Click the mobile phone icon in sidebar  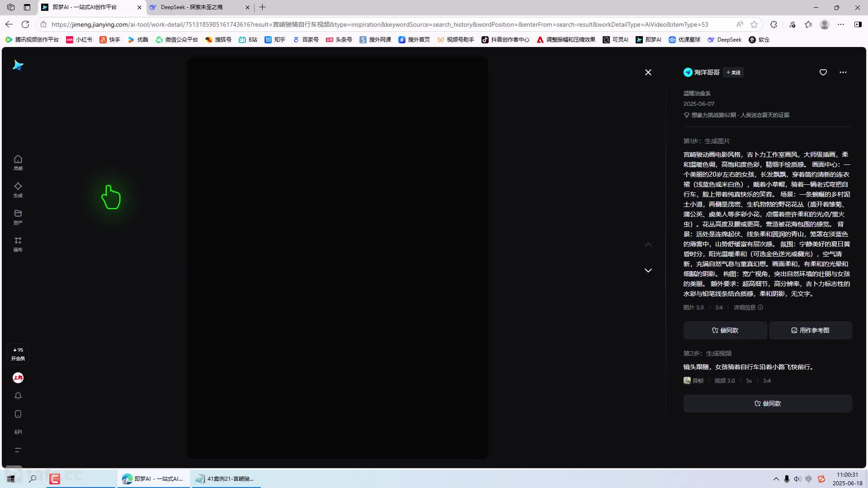18,414
